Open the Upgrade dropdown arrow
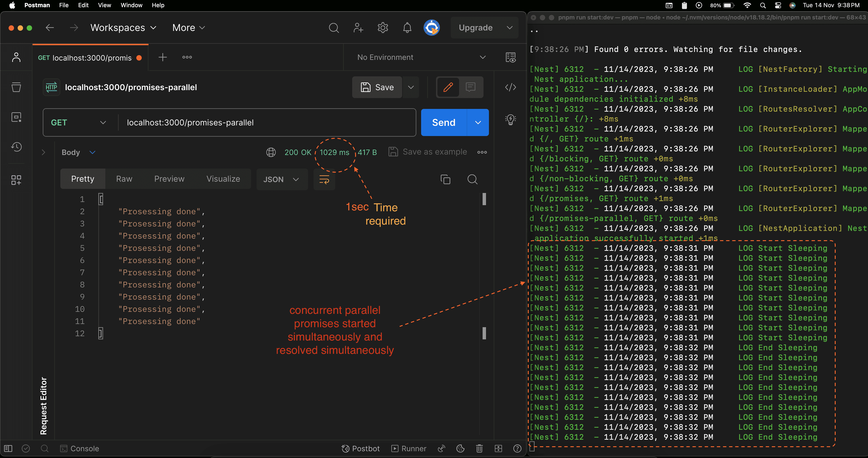 pyautogui.click(x=510, y=28)
